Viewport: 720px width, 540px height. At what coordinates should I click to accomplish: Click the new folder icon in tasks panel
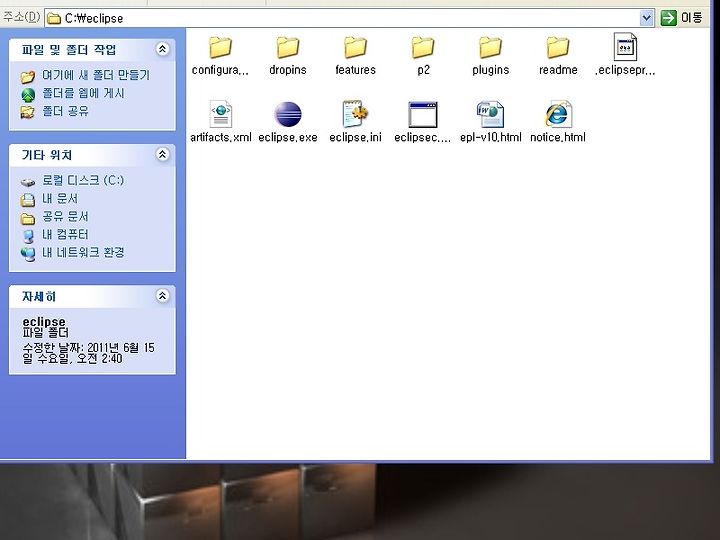(x=28, y=76)
